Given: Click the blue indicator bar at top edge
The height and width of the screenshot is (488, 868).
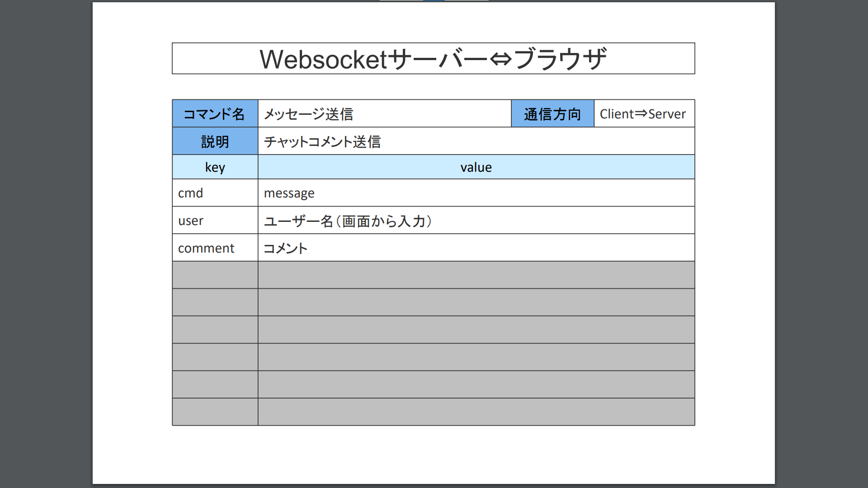Looking at the screenshot, I should point(434,0).
